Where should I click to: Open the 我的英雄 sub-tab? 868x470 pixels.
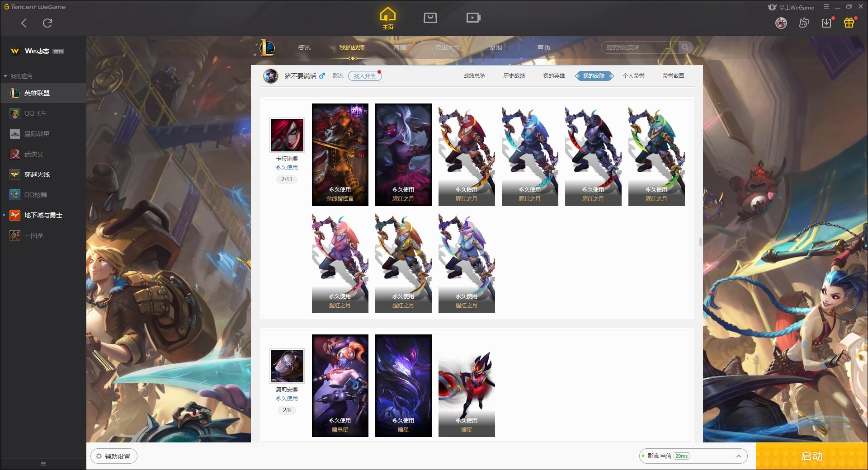tap(554, 76)
